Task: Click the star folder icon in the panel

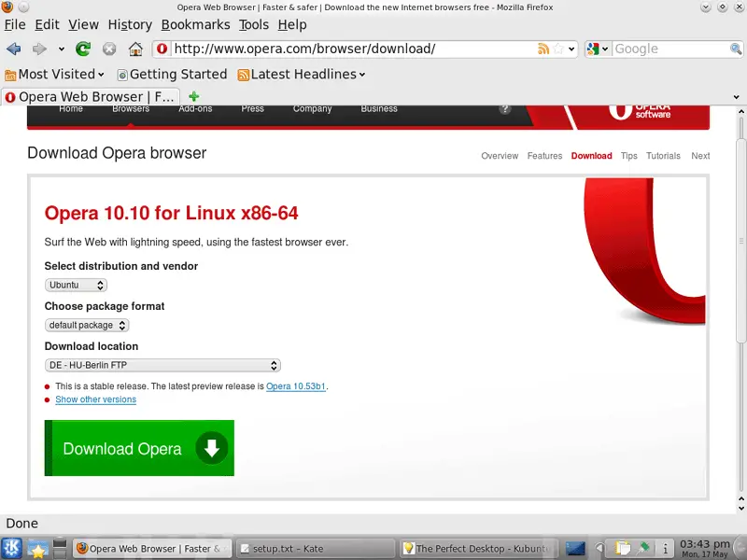Action: tap(37, 549)
